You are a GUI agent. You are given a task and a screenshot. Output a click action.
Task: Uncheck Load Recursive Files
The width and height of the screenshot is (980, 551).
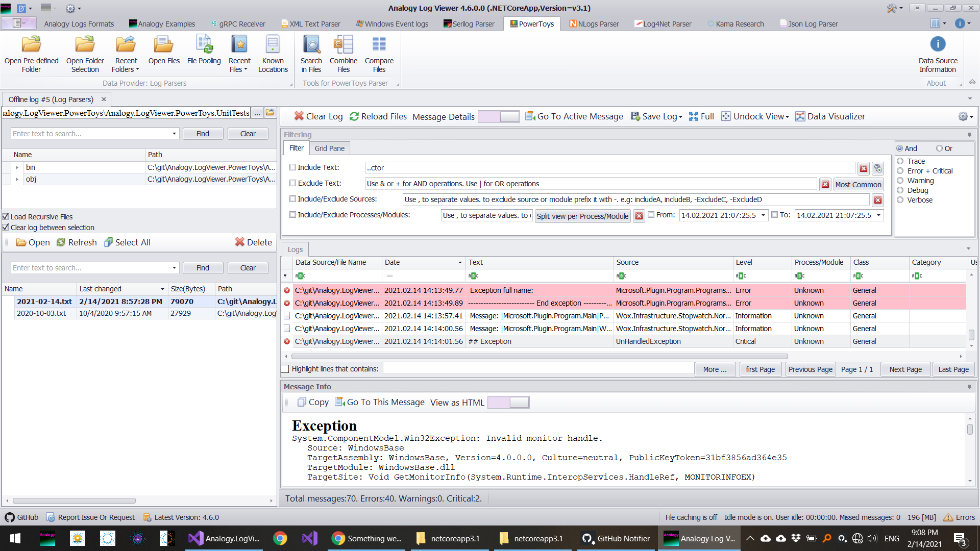click(x=6, y=217)
